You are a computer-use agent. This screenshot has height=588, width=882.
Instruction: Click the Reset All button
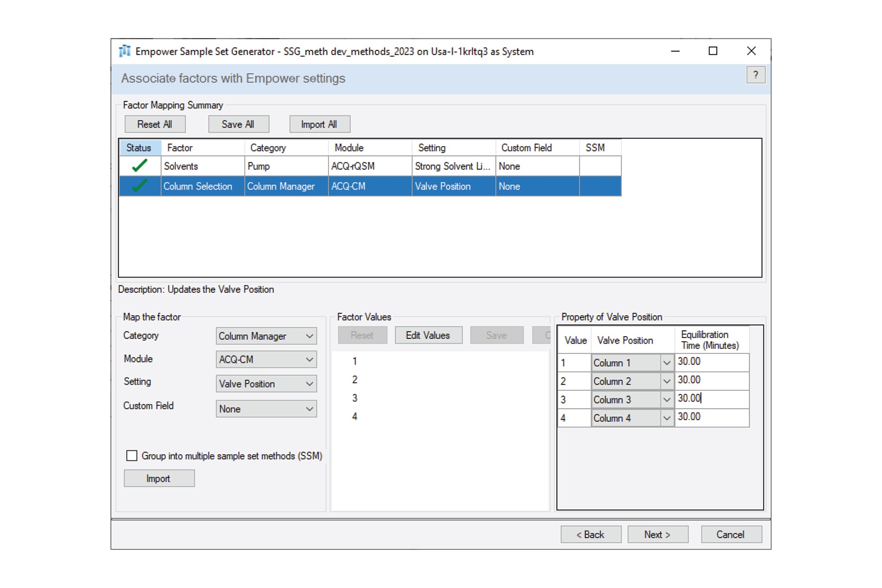point(155,124)
